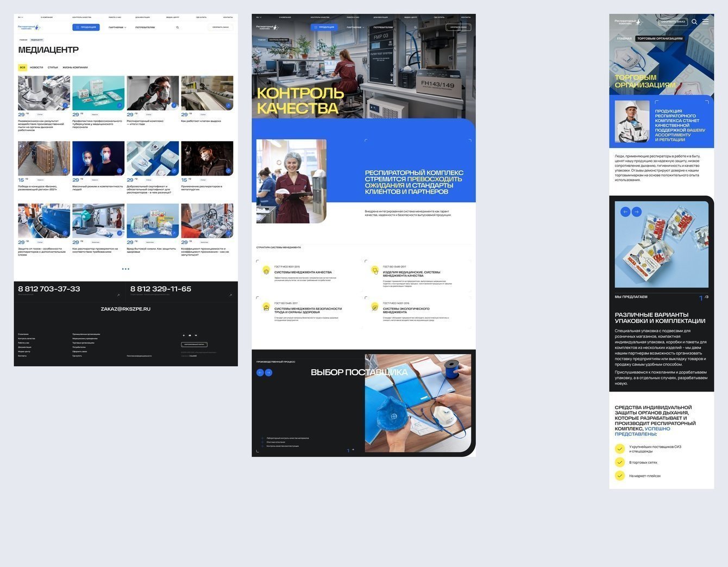Tap the 'Торговым организациям' breadcrumb on mobile
Screen dimensions: 728x567
tap(660, 39)
